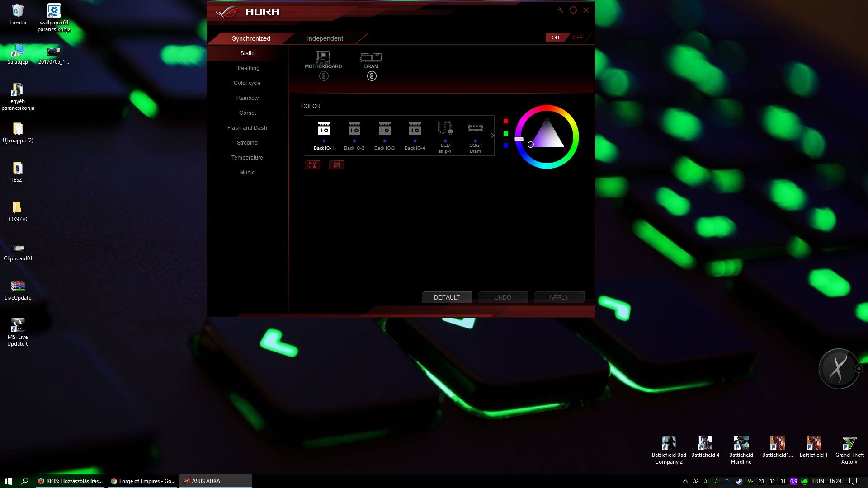Select the Back IO-4 LED zone
Image resolution: width=868 pixels, height=488 pixels.
[415, 135]
